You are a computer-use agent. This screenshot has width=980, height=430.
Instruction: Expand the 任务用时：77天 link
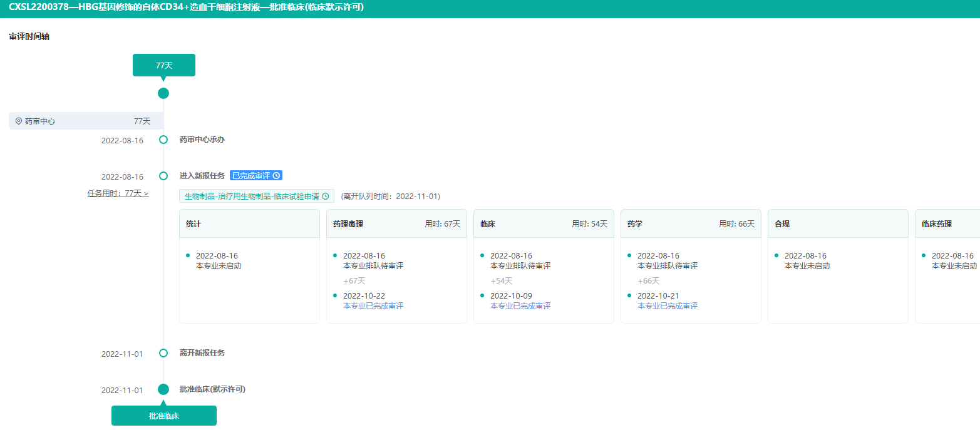(118, 193)
